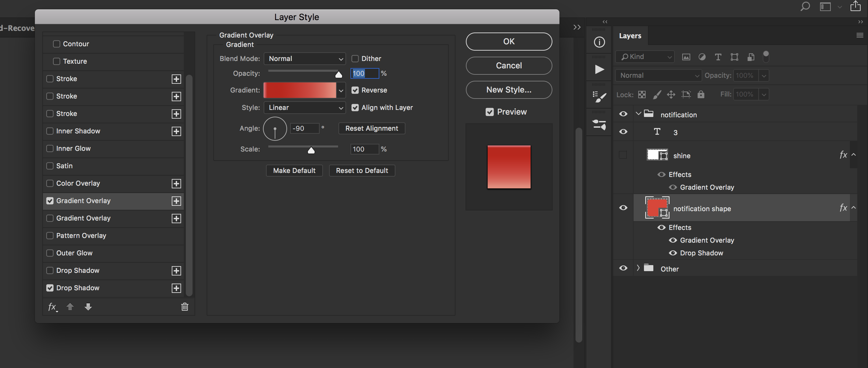Move effect up arrow icon
This screenshot has height=368, width=868.
(70, 306)
